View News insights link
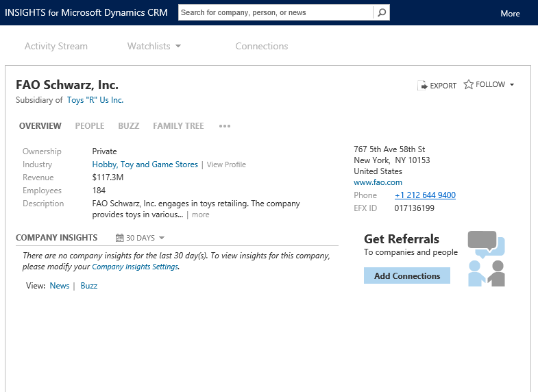 click(60, 286)
